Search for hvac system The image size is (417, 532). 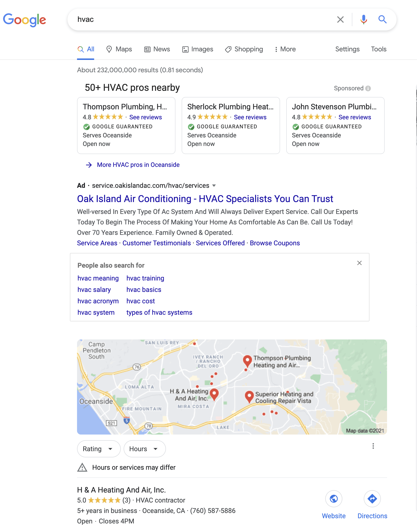click(96, 313)
